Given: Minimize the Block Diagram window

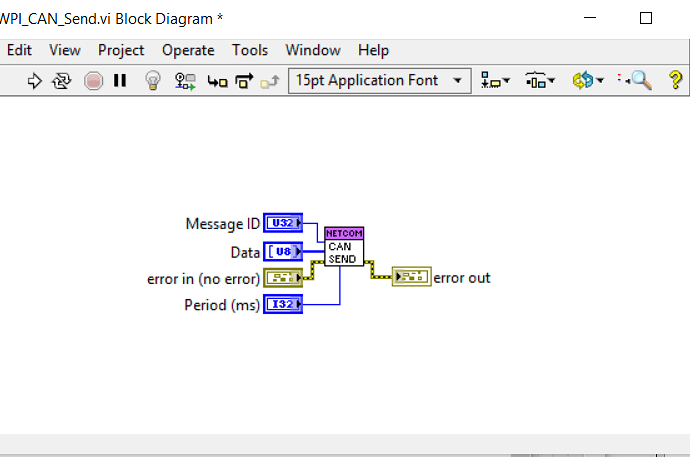Looking at the screenshot, I should (590, 18).
